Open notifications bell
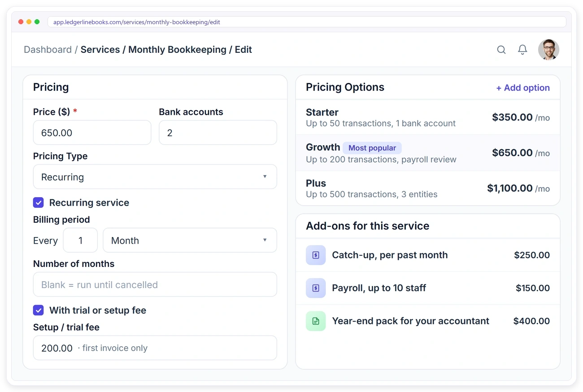The image size is (583, 392). pos(522,50)
